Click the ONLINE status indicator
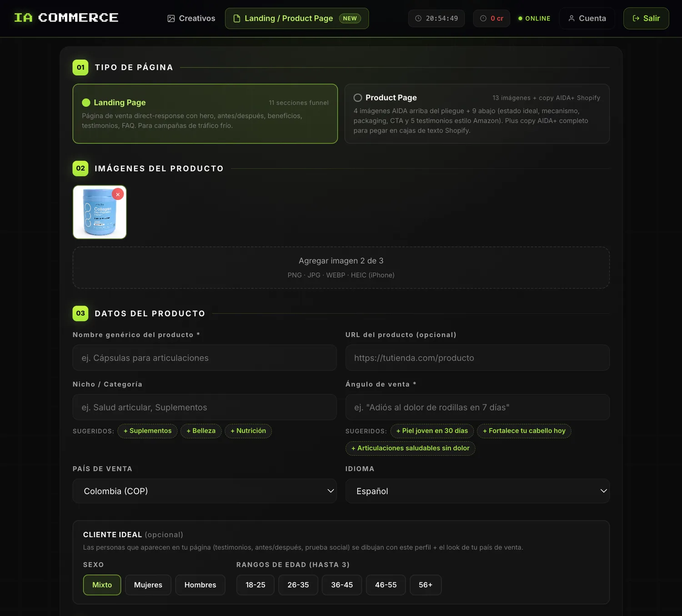Screen dimensions: 682x616 (x=534, y=18)
